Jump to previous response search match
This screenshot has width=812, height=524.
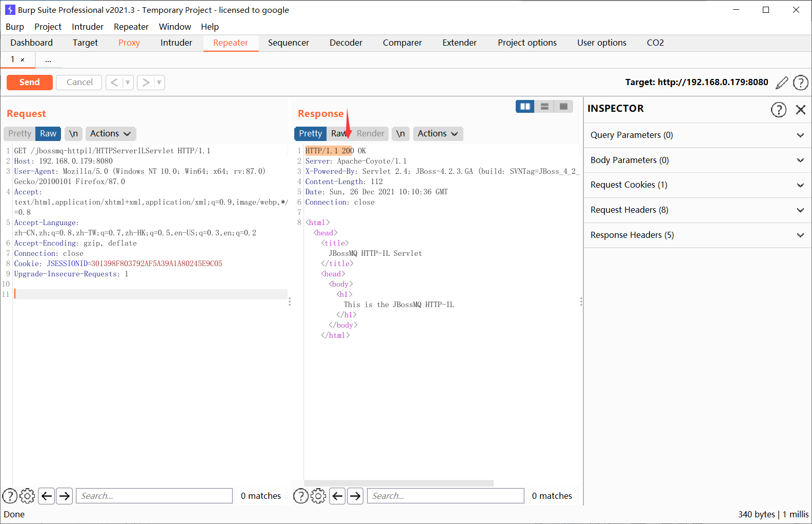pyautogui.click(x=337, y=496)
